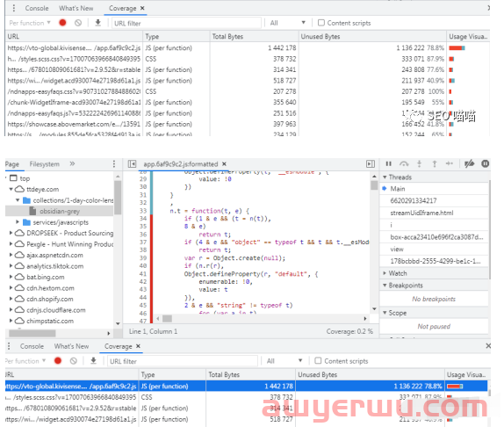Click the lower red record coverage button

pos(58,361)
